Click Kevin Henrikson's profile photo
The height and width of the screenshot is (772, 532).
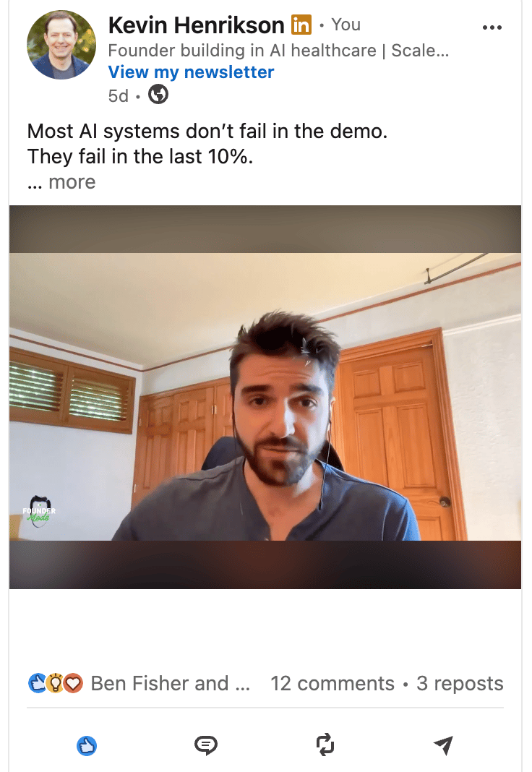pos(61,45)
